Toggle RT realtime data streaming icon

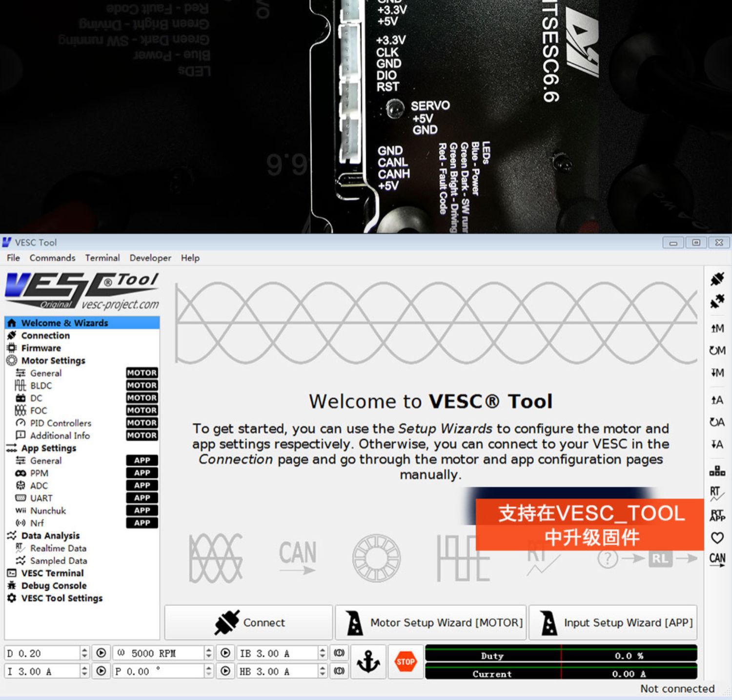(x=717, y=494)
